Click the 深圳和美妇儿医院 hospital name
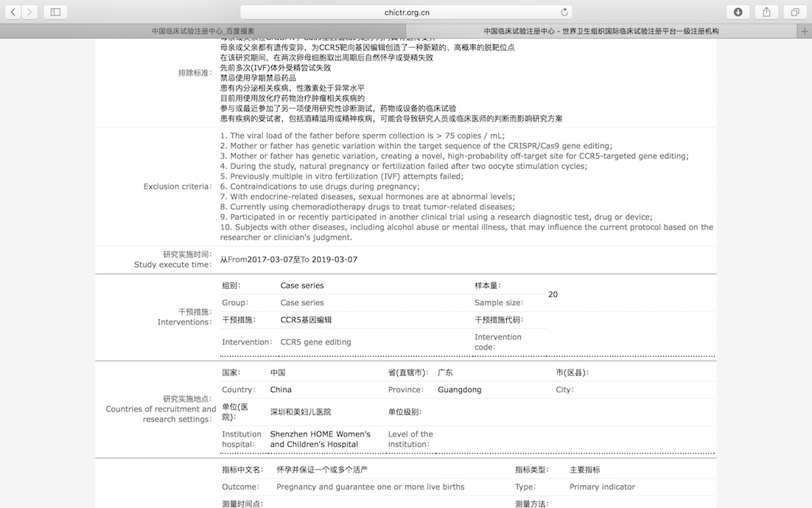This screenshot has width=812, height=508. click(301, 411)
